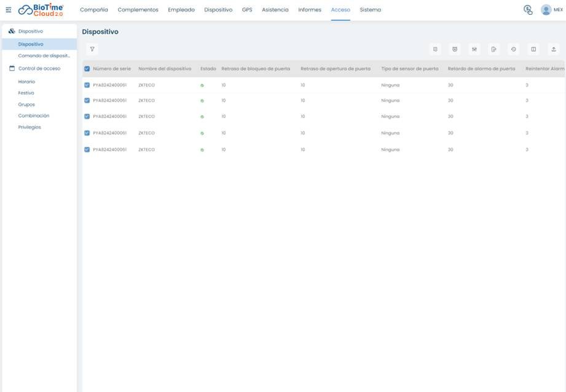Click the door icon in toolbar

click(435, 49)
